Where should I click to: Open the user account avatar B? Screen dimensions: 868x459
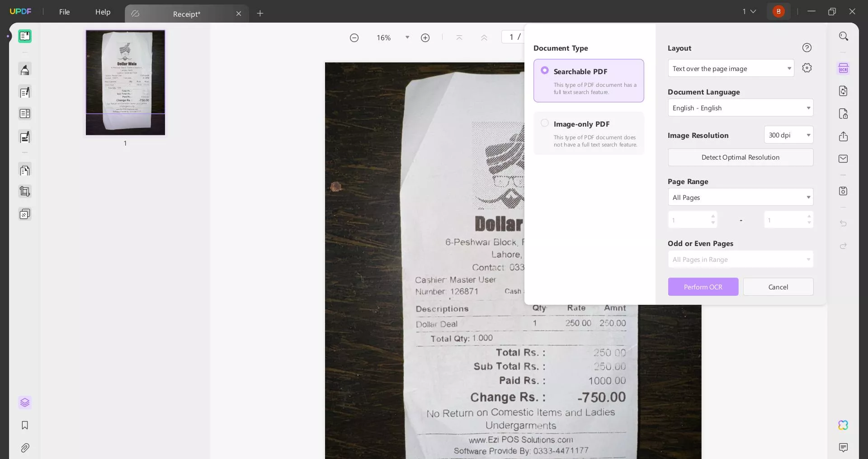click(x=778, y=11)
